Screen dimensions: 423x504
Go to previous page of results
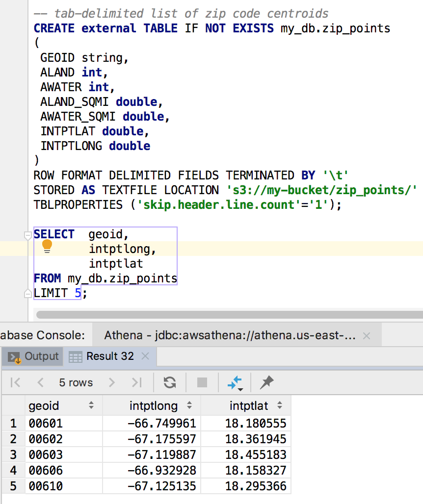point(40,382)
